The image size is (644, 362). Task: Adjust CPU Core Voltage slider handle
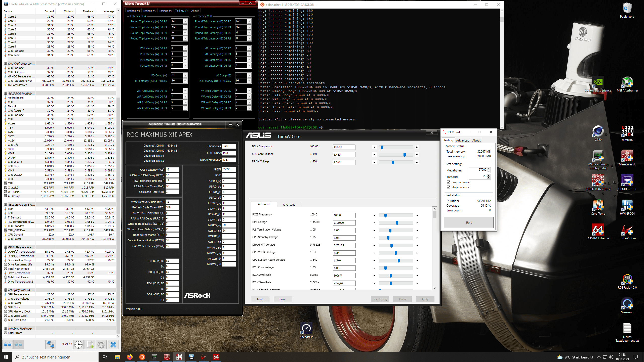click(x=405, y=155)
